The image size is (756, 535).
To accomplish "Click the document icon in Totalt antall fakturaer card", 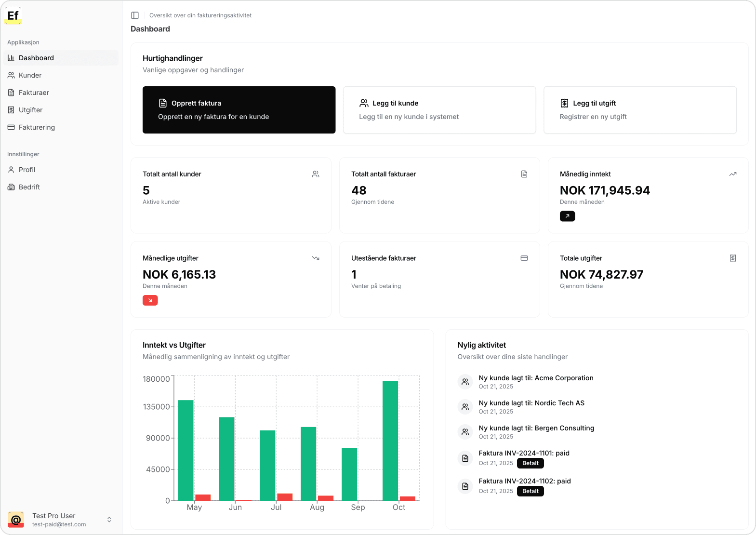I will (524, 174).
